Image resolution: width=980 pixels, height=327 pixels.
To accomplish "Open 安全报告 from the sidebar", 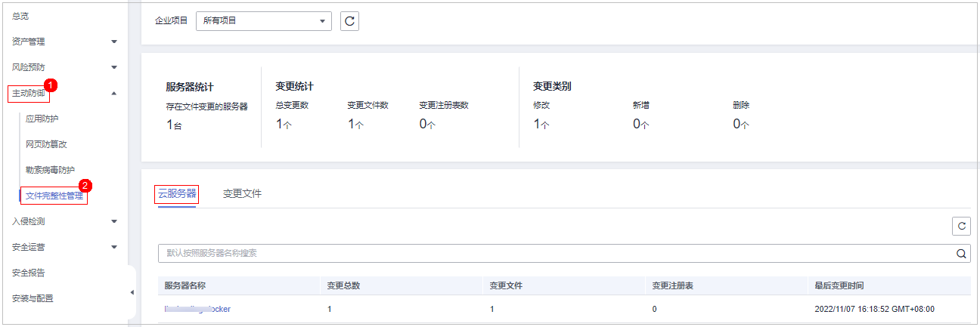I will pos(28,273).
